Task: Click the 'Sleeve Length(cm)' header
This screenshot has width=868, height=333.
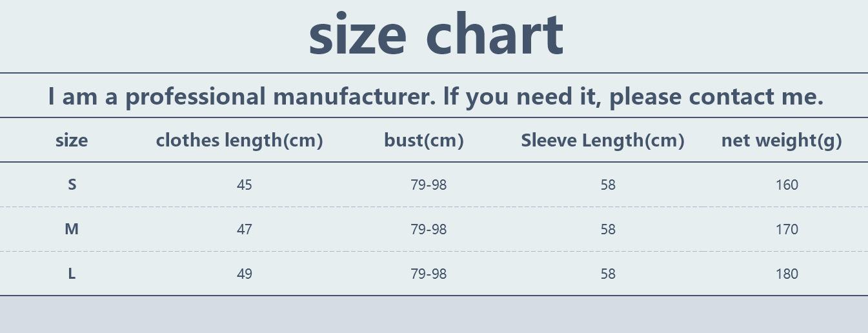Action: 603,140
